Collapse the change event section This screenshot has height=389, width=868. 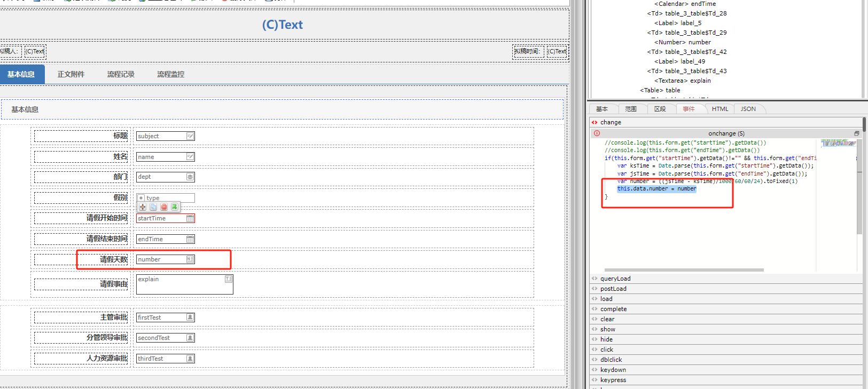pos(595,122)
